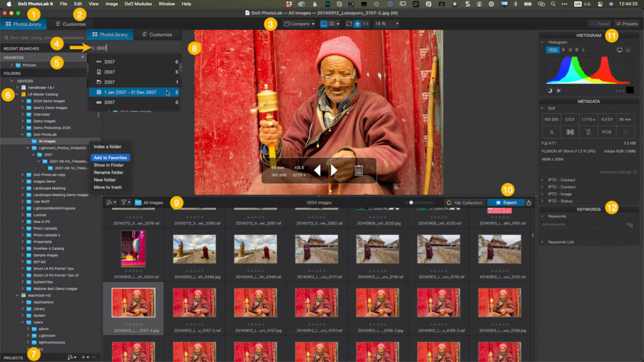Expand the 2024 Demo Images folder
The width and height of the screenshot is (644, 362).
coord(23,101)
